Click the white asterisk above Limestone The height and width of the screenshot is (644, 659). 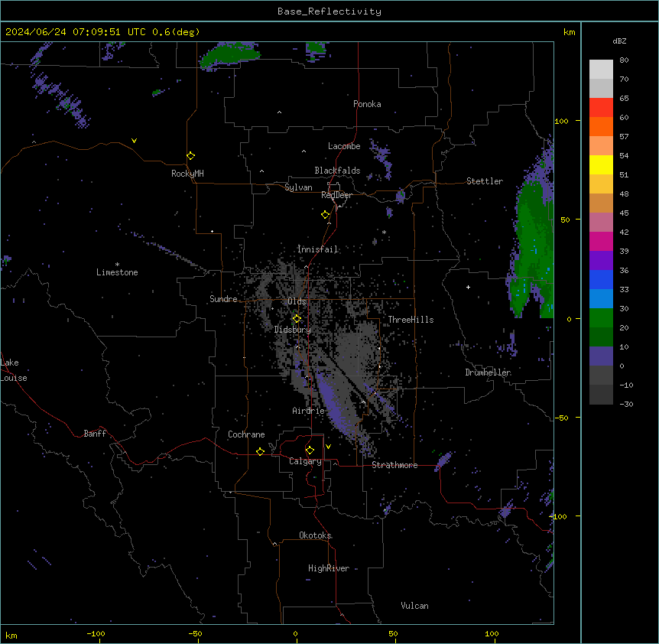coord(117,265)
